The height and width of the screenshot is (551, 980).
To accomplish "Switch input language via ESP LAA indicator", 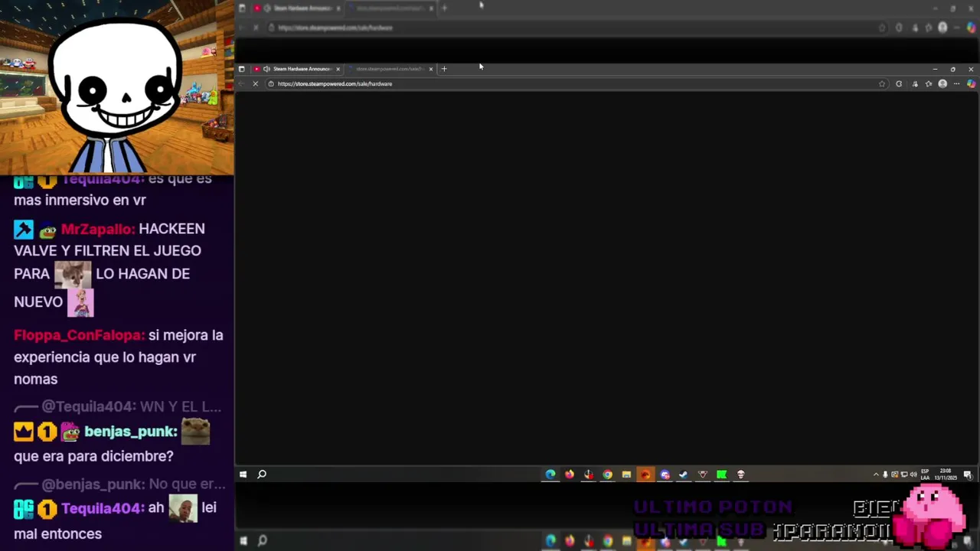I will coord(925,474).
